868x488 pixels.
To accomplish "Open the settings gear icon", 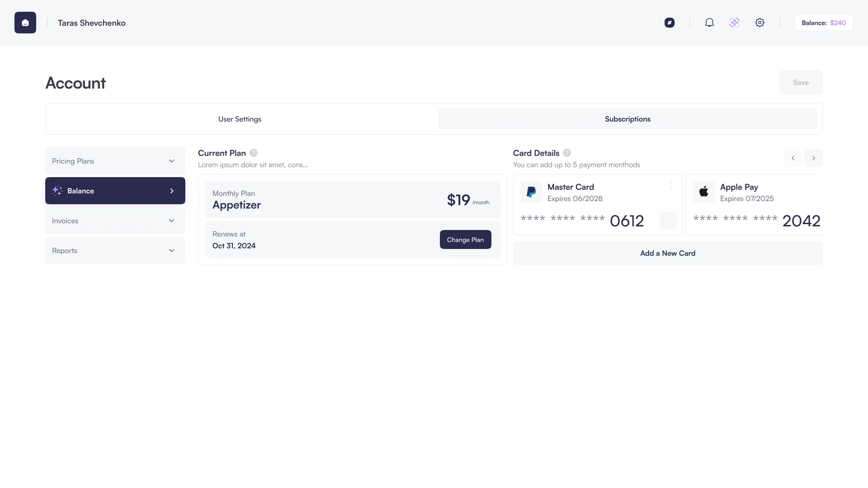I will click(x=760, y=23).
